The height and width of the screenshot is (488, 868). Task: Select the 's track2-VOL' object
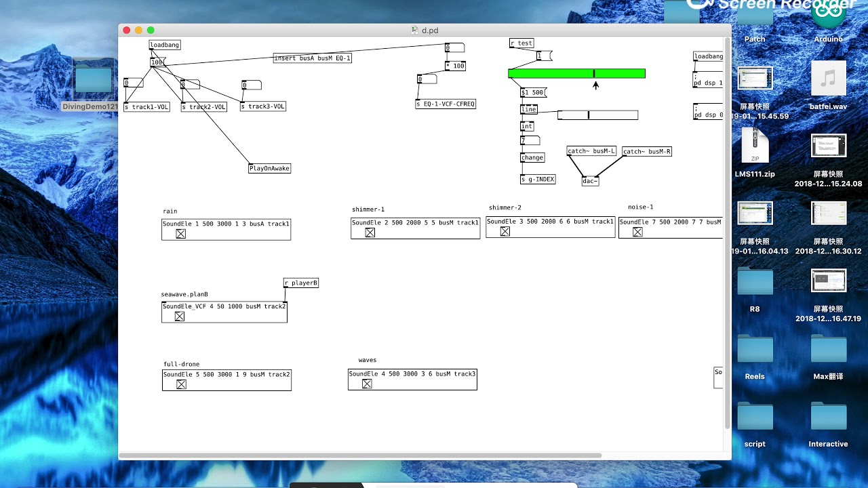[x=203, y=107]
